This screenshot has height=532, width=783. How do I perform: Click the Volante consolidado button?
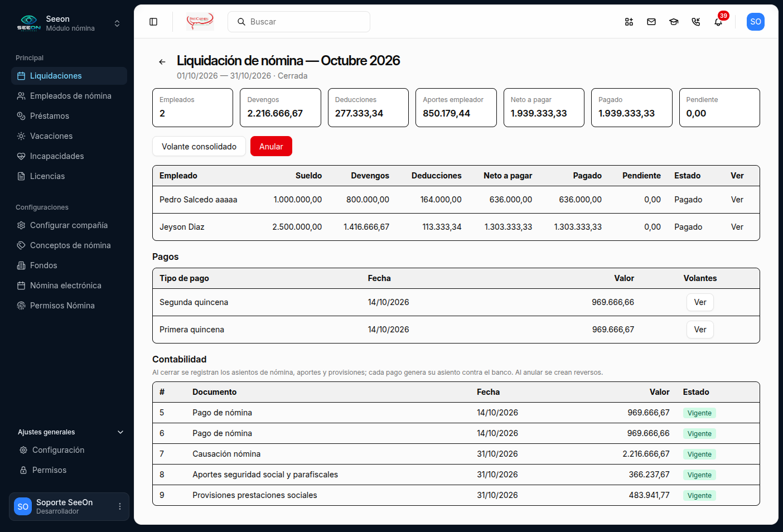tap(199, 146)
